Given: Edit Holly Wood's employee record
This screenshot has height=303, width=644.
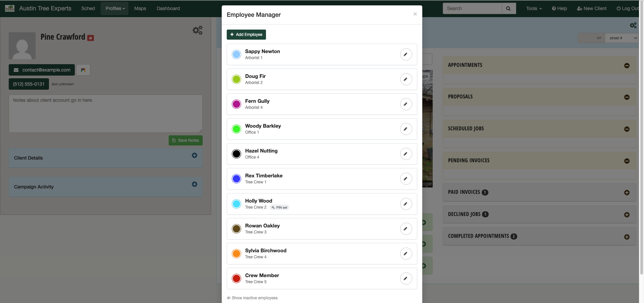Looking at the screenshot, I should pos(406,204).
